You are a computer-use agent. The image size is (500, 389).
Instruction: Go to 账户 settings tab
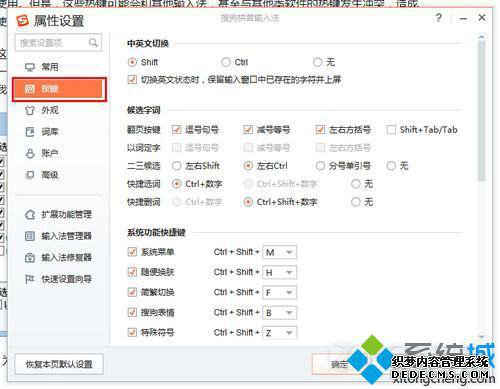[x=50, y=153]
